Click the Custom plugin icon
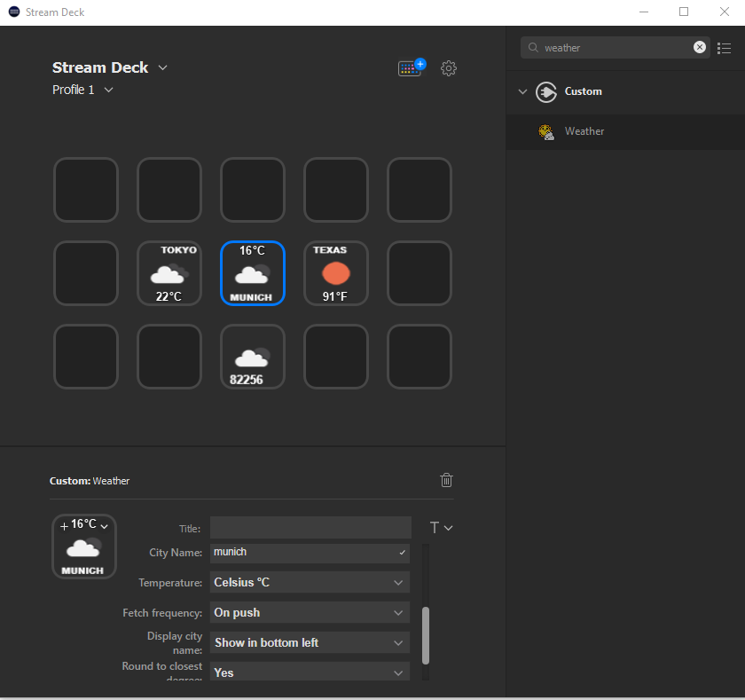The height and width of the screenshot is (700, 745). pyautogui.click(x=545, y=91)
